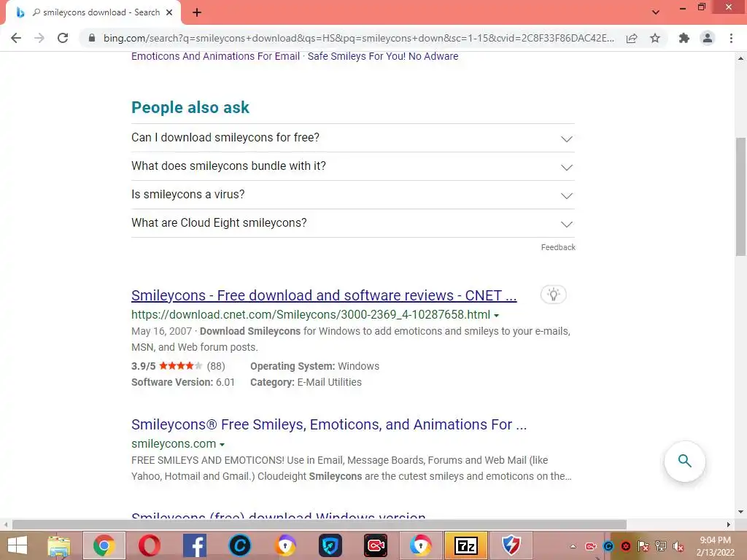Image resolution: width=747 pixels, height=560 pixels.
Task: Expand 'What does smileycons bundle with it?'
Action: tap(352, 166)
